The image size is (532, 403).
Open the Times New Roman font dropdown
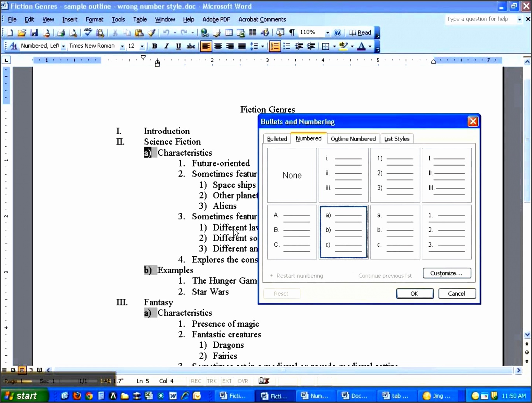point(122,46)
